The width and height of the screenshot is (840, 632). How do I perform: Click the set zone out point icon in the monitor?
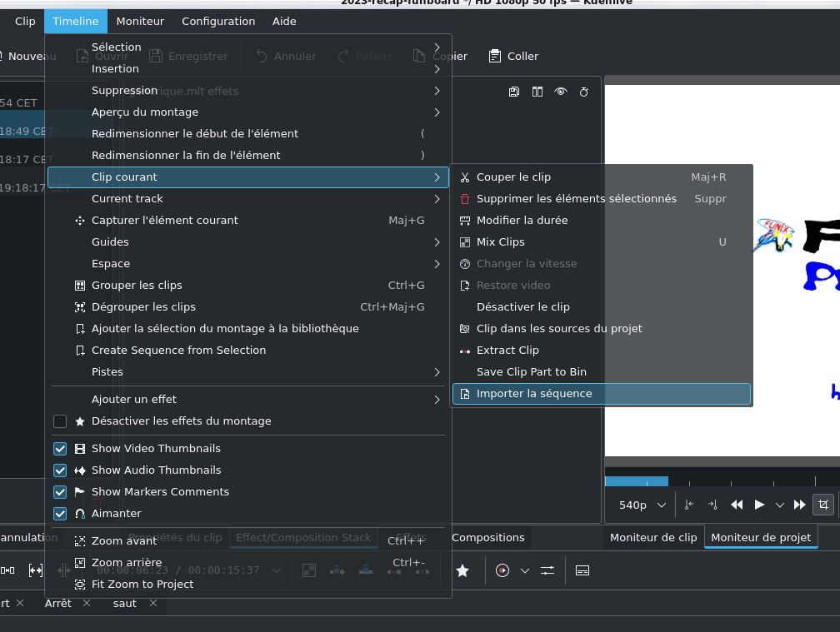[712, 505]
